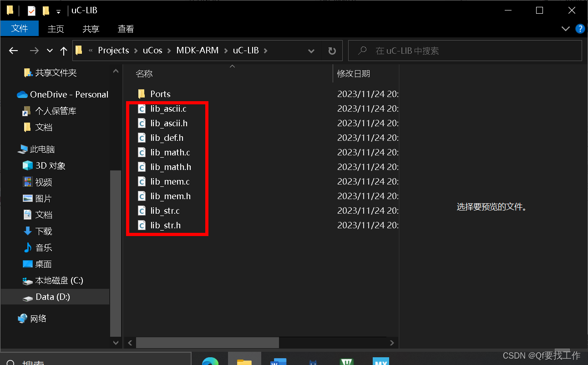The height and width of the screenshot is (365, 588).
Task: Open quick access toolbar customize dropdown
Action: [58, 11]
